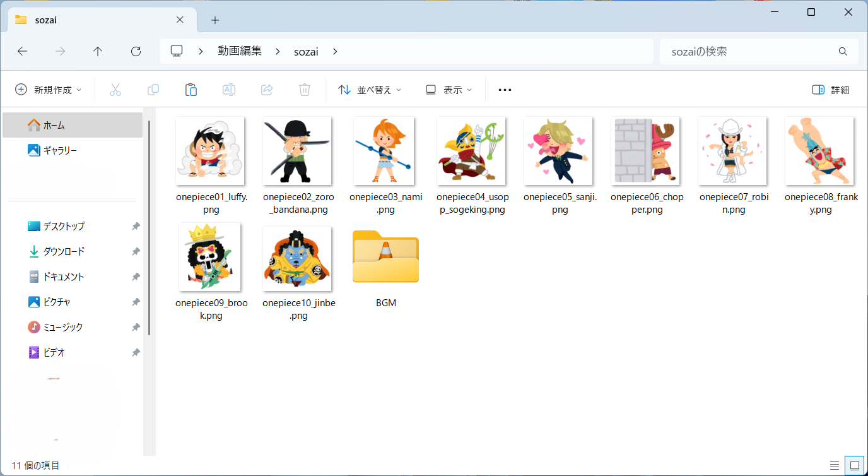Click the 11 個の項目 status text

[36, 466]
